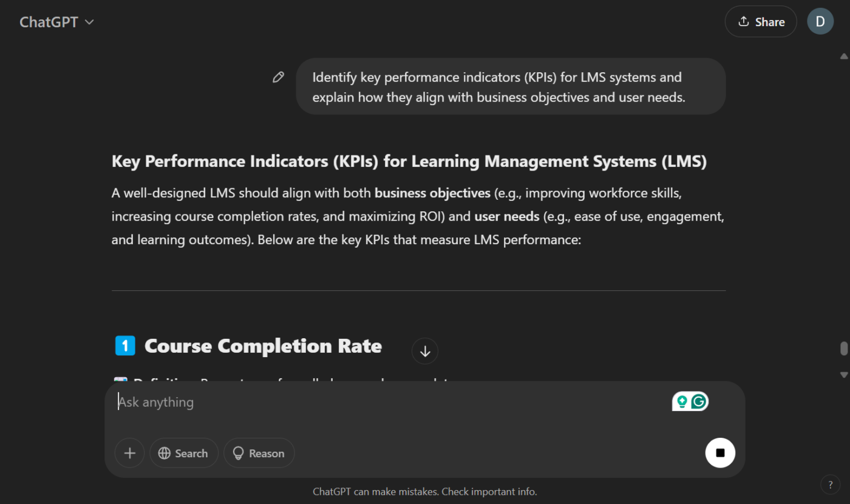Viewport: 850px width, 504px height.
Task: Click the "Course Completion Rate" heading
Action: click(x=263, y=346)
